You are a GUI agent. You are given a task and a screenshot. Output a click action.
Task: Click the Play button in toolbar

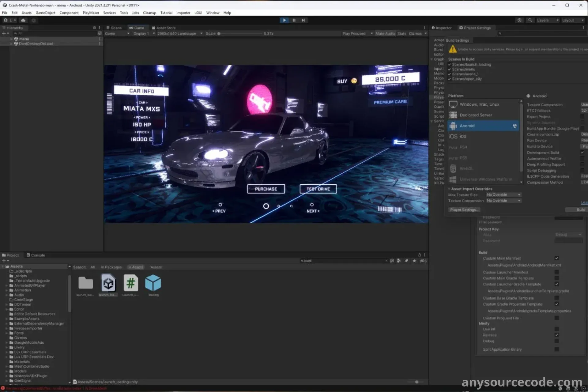pos(284,20)
